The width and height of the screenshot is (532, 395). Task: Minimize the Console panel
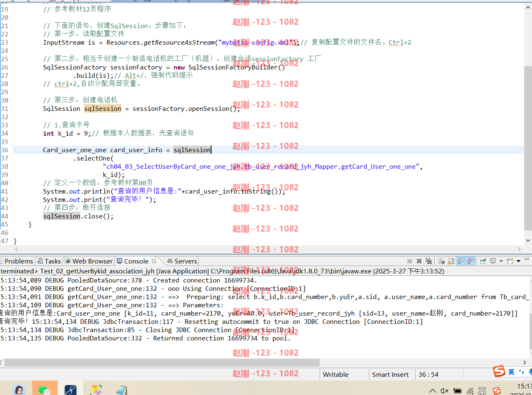coord(527,259)
